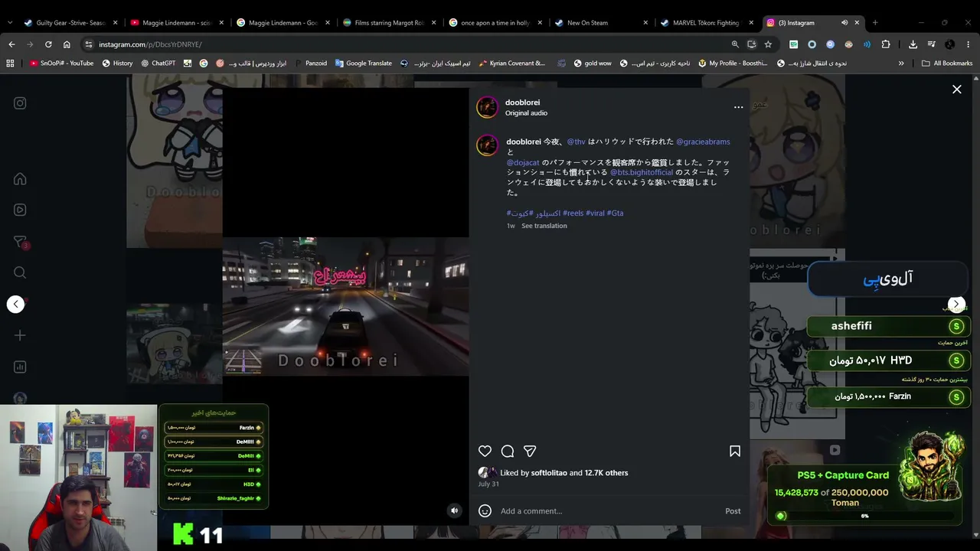Click in the Add a comment field
The height and width of the screenshot is (551, 980).
coord(609,511)
